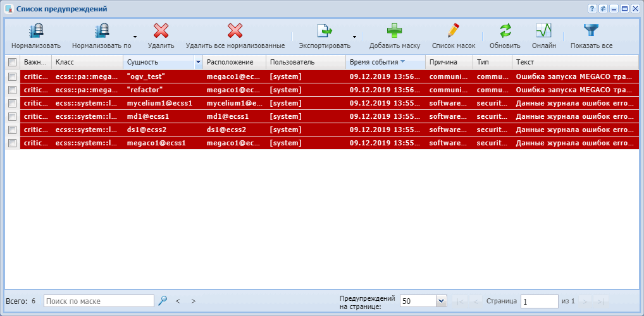
Task: Select the "refactor" entity cell
Action: click(x=163, y=90)
